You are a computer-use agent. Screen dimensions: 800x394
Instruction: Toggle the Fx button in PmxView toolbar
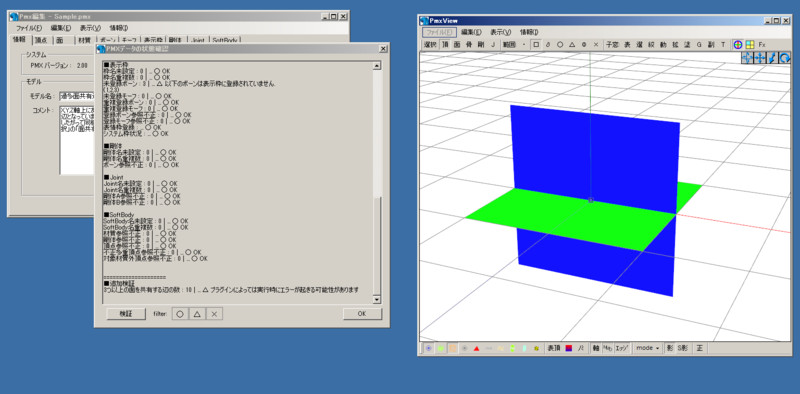(762, 44)
